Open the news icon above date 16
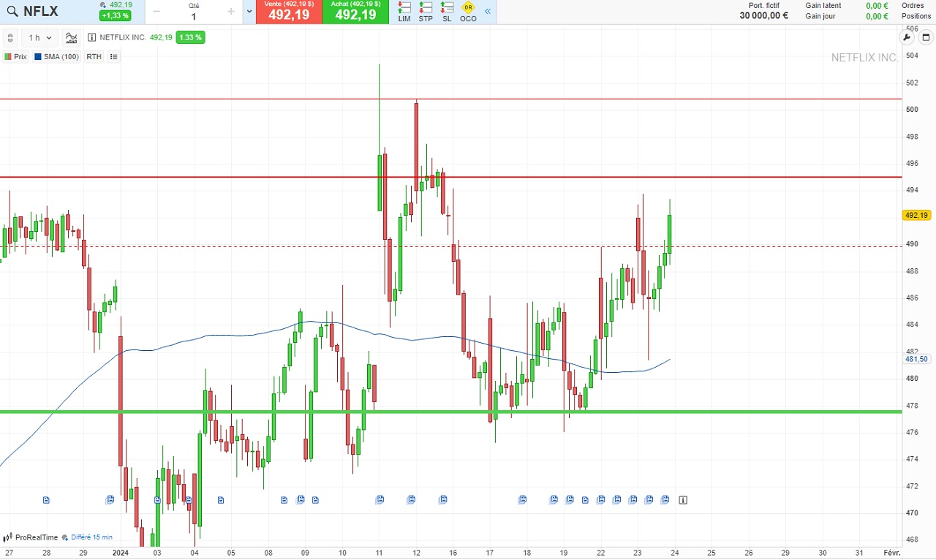This screenshot has width=936, height=560. 443,499
